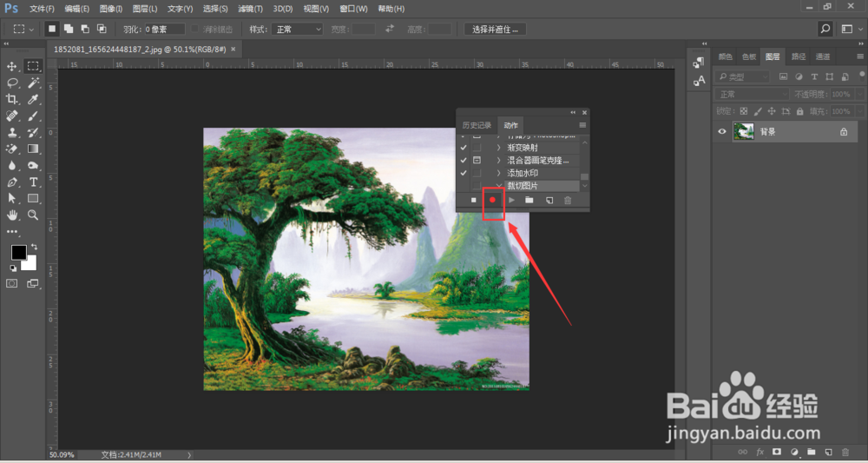
Task: Open the layer filter 类型 dropdown
Action: click(742, 76)
